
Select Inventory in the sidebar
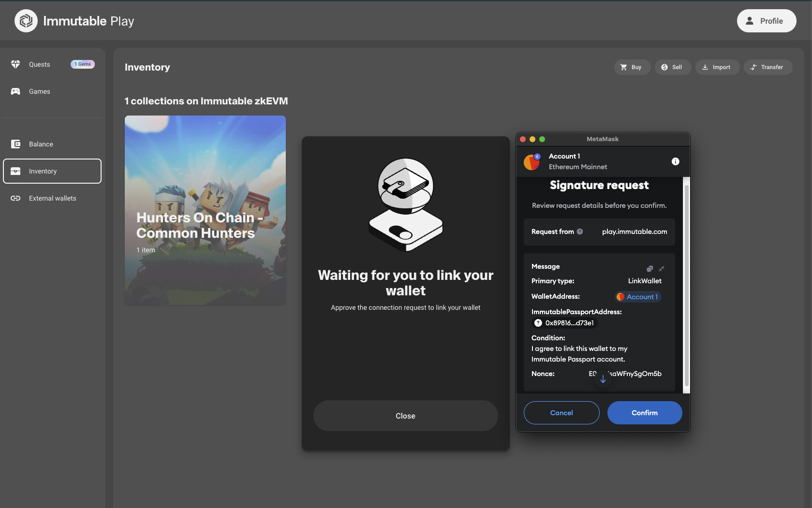coord(52,171)
